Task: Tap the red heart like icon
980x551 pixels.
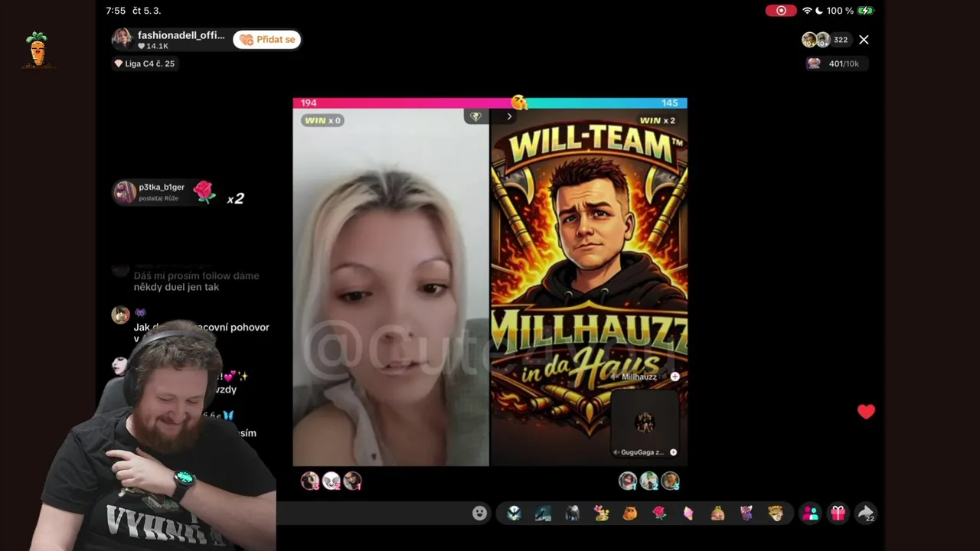Action: point(866,412)
